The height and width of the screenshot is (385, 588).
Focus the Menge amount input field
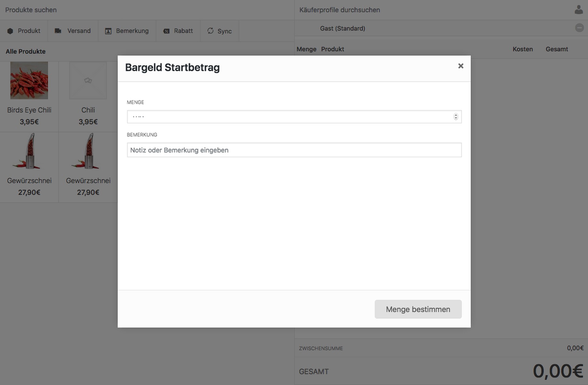click(x=289, y=117)
